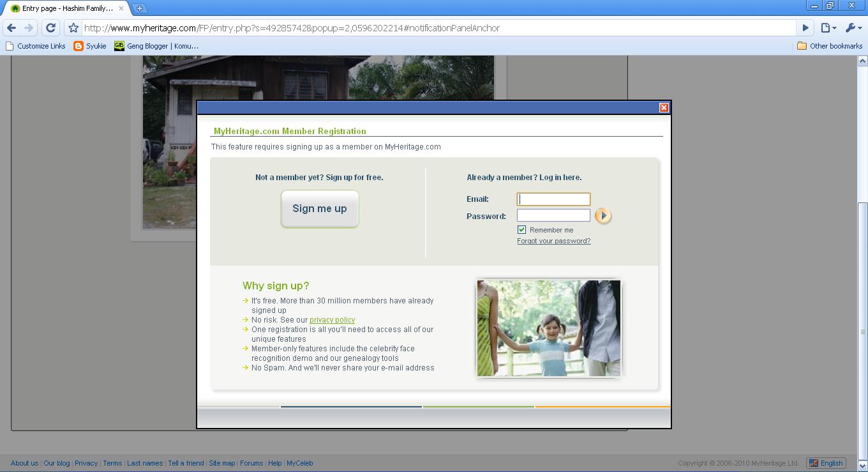Open the Privacy footer link

[x=86, y=463]
